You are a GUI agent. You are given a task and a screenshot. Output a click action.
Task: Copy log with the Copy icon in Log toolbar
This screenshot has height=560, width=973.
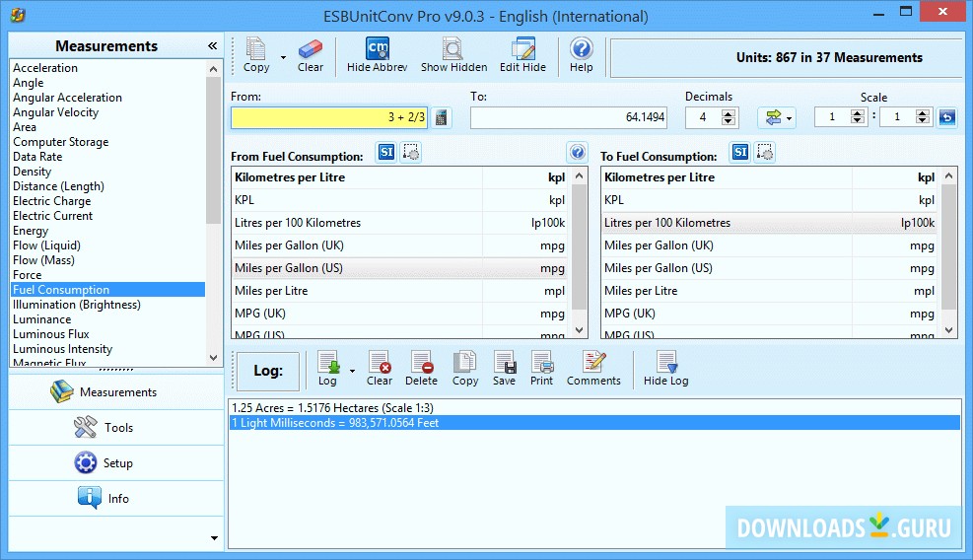tap(464, 369)
